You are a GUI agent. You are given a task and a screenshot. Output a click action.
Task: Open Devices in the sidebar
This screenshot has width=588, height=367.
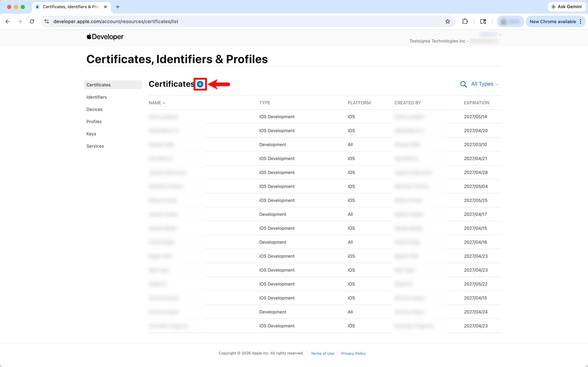click(x=94, y=109)
